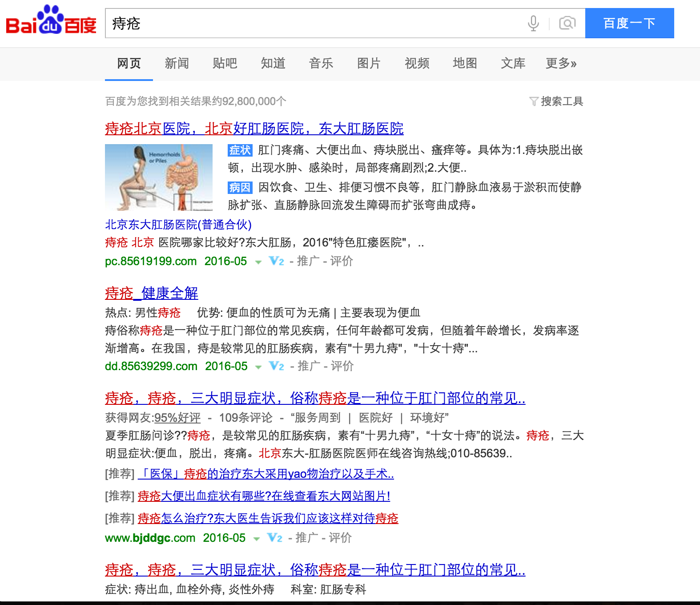This screenshot has height=605, width=700.
Task: Open the 更多» menu
Action: pyautogui.click(x=561, y=63)
